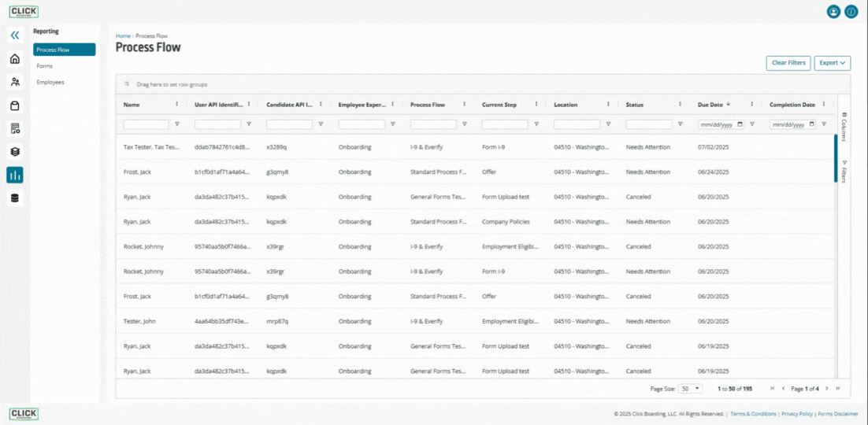Viewport: 868px width, 425px height.
Task: Open the filter funnel for Name column
Action: pos(177,124)
